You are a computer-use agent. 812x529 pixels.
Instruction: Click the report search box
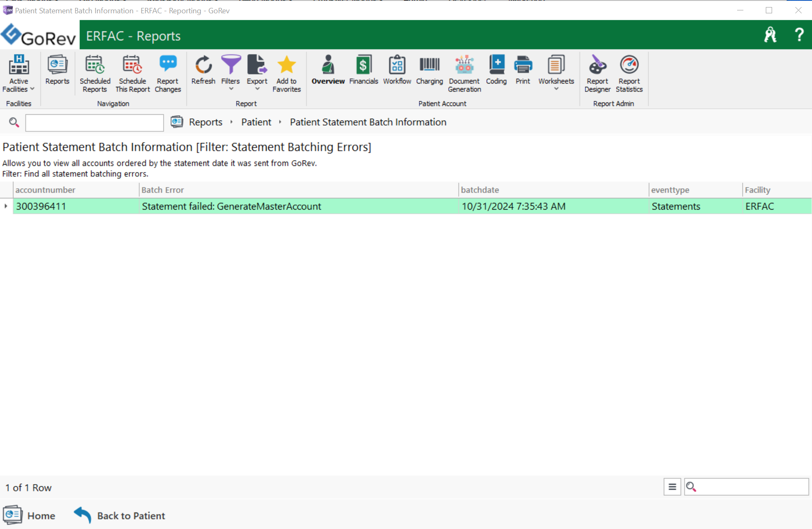94,123
